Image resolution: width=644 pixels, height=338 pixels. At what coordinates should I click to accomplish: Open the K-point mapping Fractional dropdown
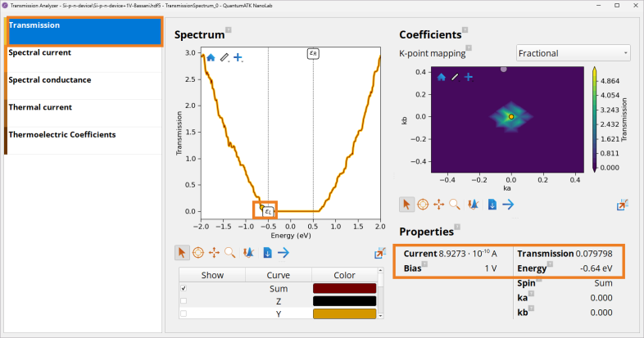[x=573, y=53]
